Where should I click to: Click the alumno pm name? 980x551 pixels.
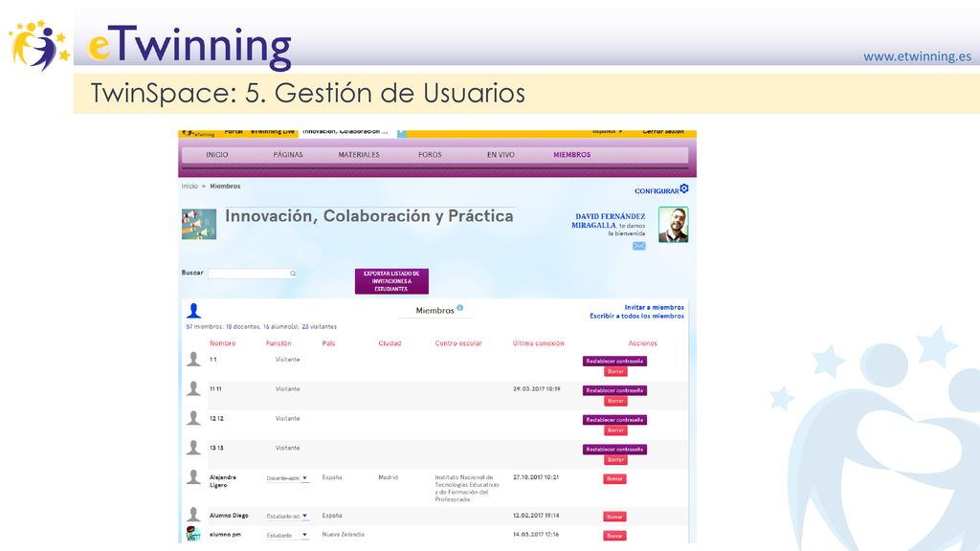(x=225, y=535)
